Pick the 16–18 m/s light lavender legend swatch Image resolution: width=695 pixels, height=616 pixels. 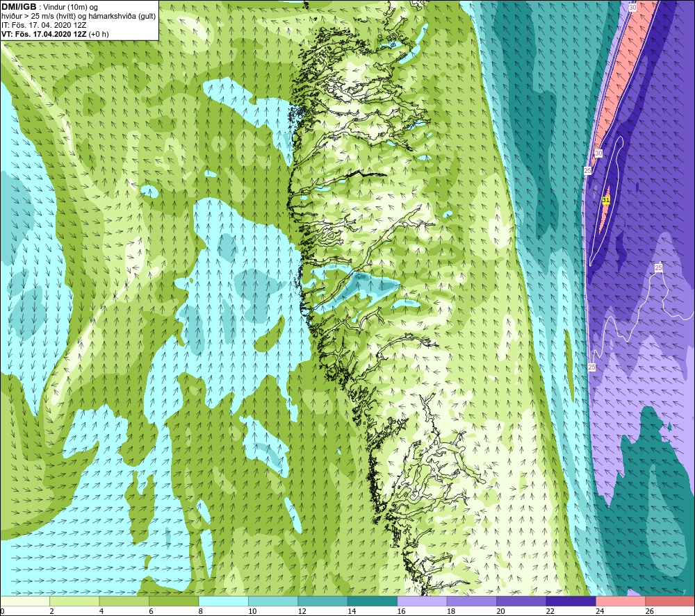(422, 601)
